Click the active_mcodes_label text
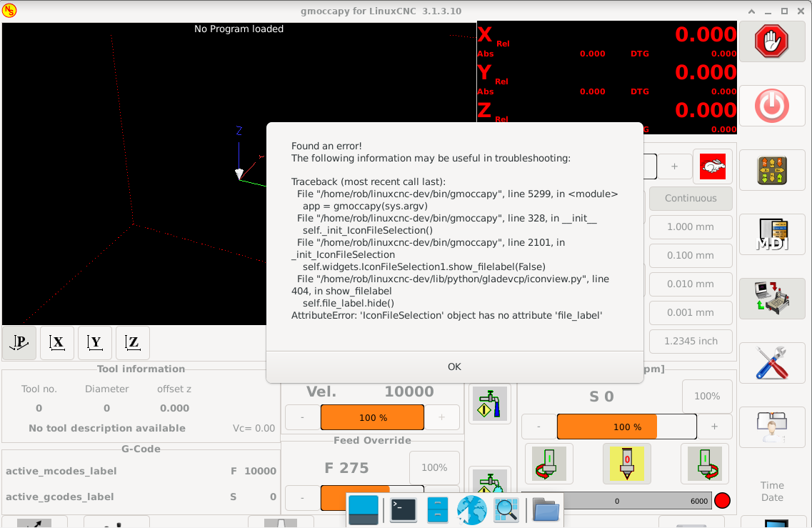Image resolution: width=812 pixels, height=528 pixels. point(61,471)
